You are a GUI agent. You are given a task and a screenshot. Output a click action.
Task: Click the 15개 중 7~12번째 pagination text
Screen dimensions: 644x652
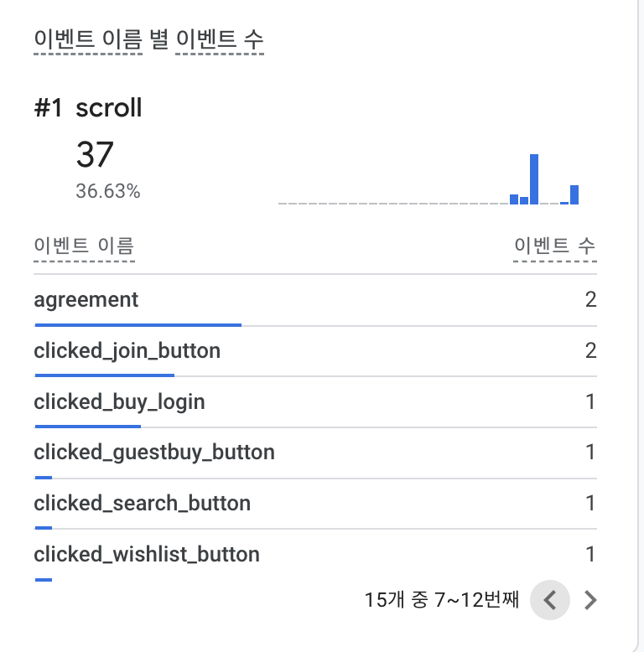coord(442,600)
